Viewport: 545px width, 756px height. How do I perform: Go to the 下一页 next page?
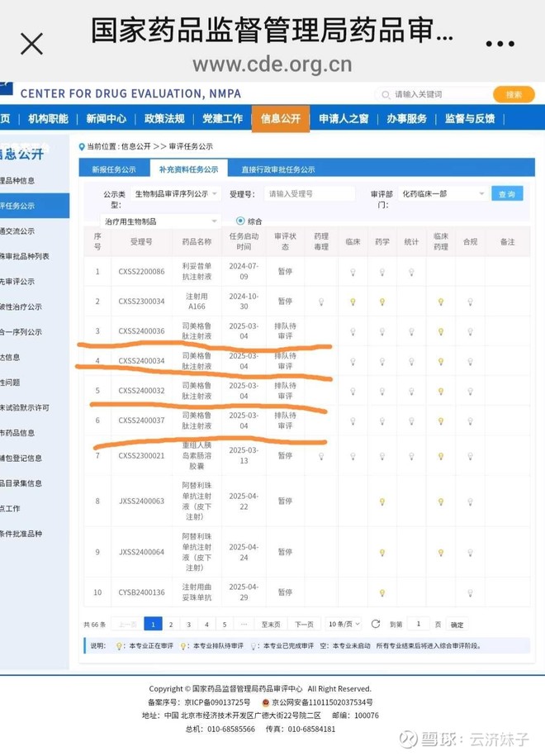coord(304,625)
